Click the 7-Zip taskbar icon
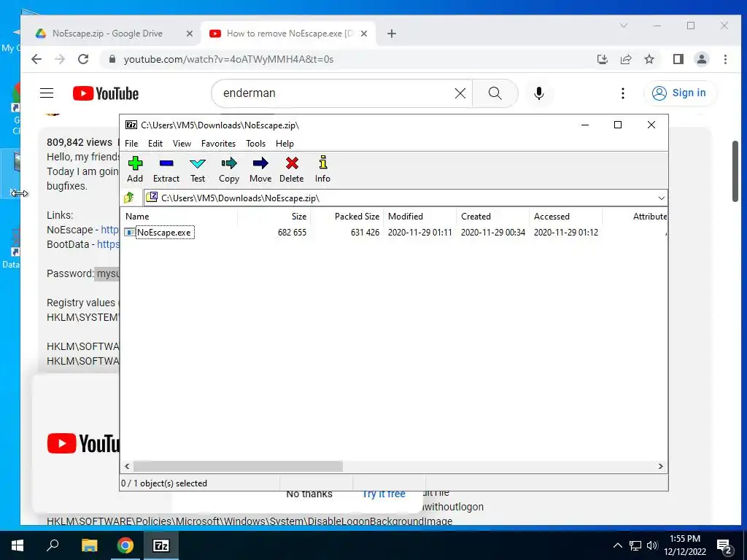The height and width of the screenshot is (560, 747). (x=161, y=545)
